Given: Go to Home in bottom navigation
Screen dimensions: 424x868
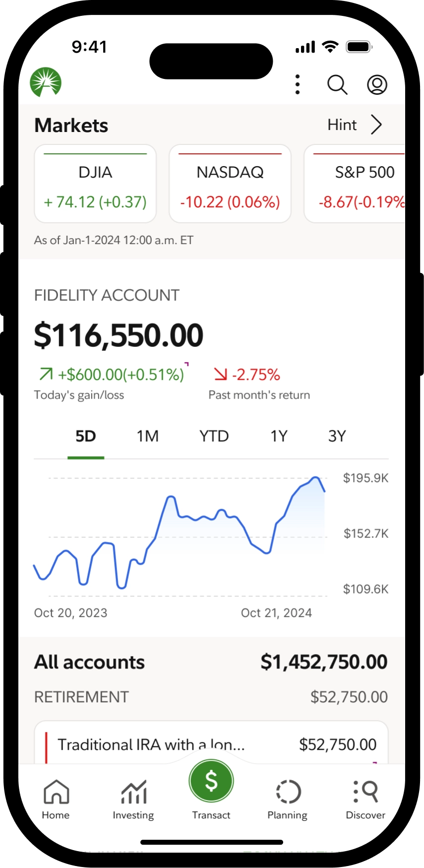Looking at the screenshot, I should pyautogui.click(x=56, y=799).
